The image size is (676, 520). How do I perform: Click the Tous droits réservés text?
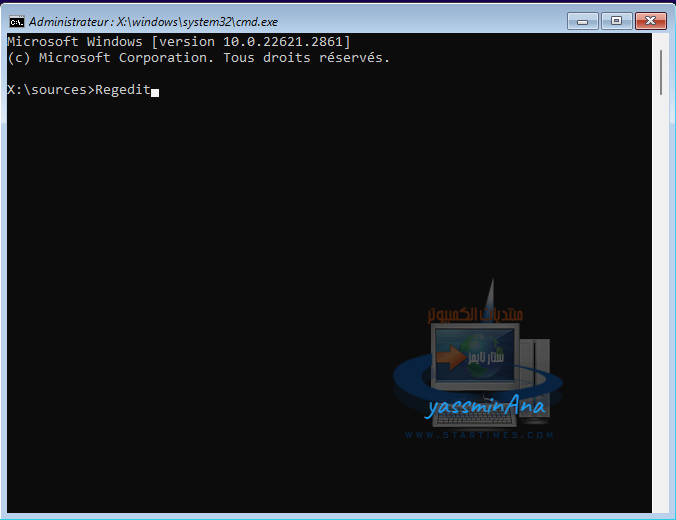coord(307,58)
